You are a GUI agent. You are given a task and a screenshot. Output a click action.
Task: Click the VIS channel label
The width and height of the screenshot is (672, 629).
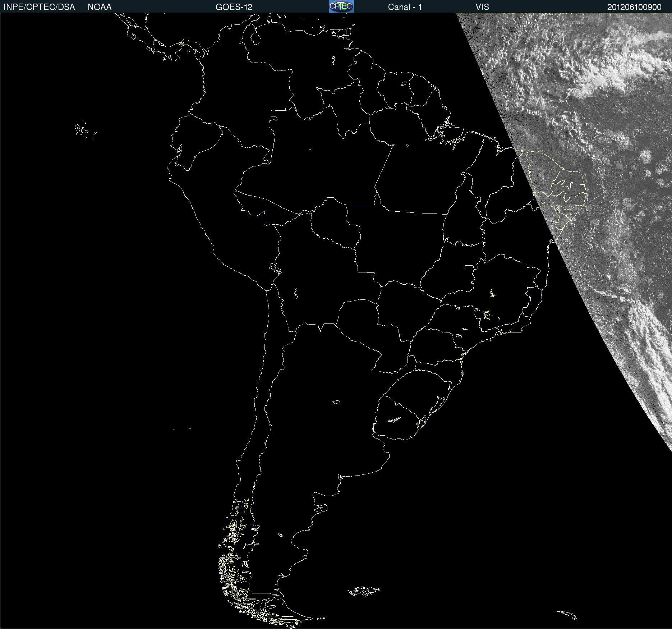point(482,7)
